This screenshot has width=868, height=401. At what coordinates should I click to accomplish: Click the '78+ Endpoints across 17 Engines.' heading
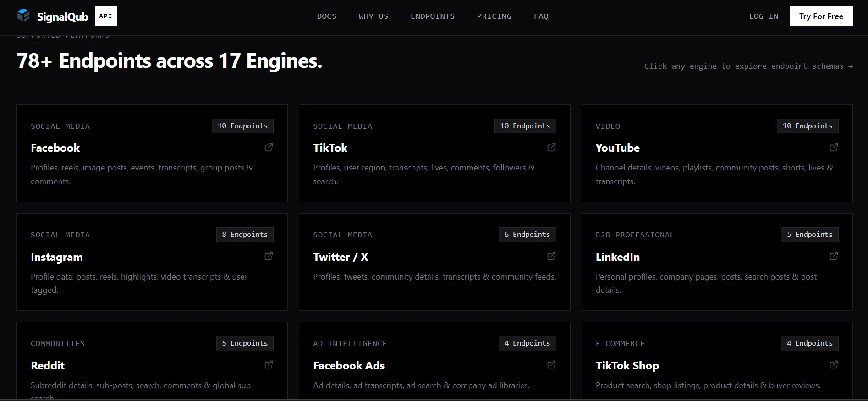(170, 61)
